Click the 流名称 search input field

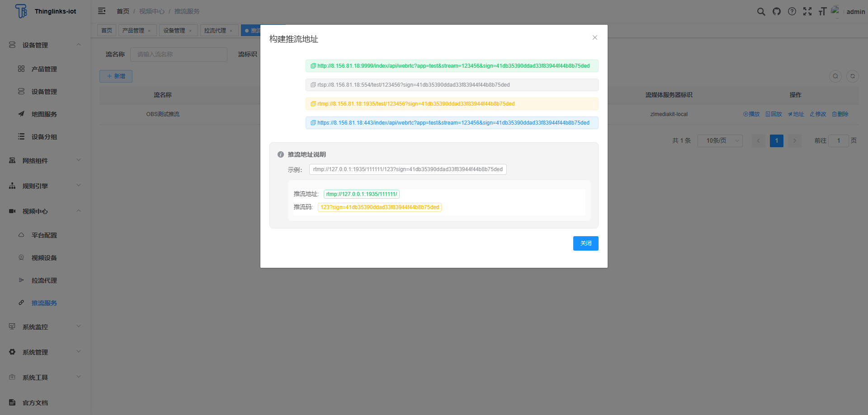(x=179, y=54)
